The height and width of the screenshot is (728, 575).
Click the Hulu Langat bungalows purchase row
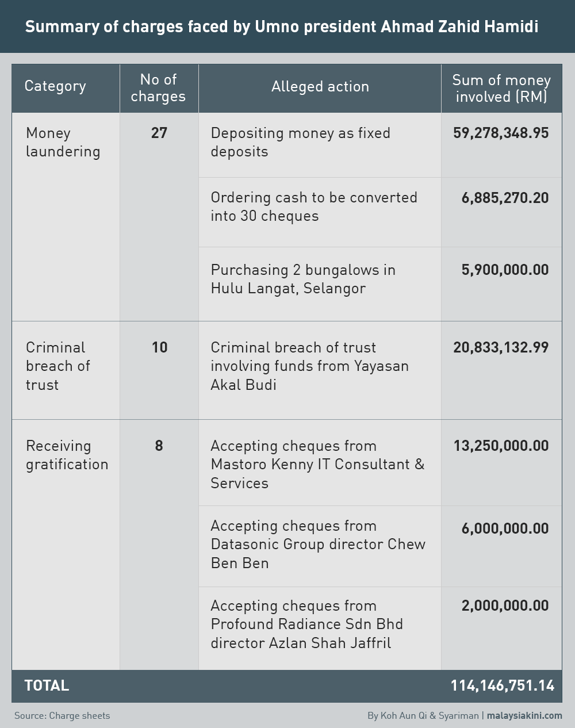[x=380, y=284]
